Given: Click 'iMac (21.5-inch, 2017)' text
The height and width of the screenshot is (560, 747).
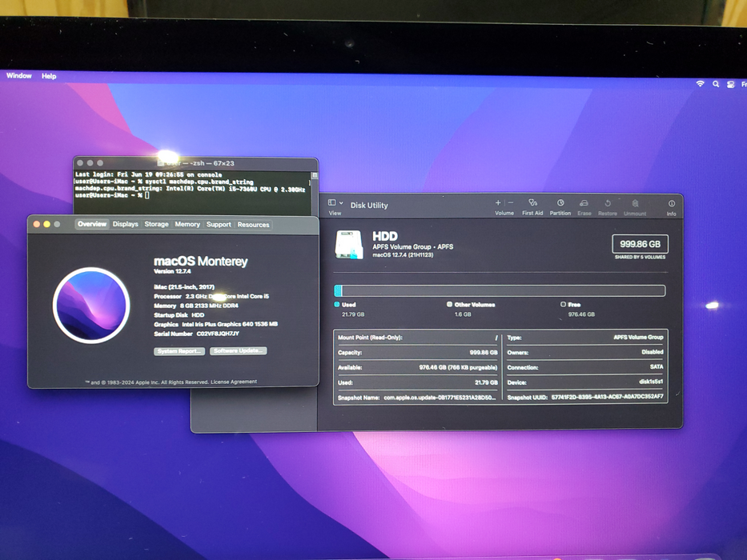Looking at the screenshot, I should [184, 287].
